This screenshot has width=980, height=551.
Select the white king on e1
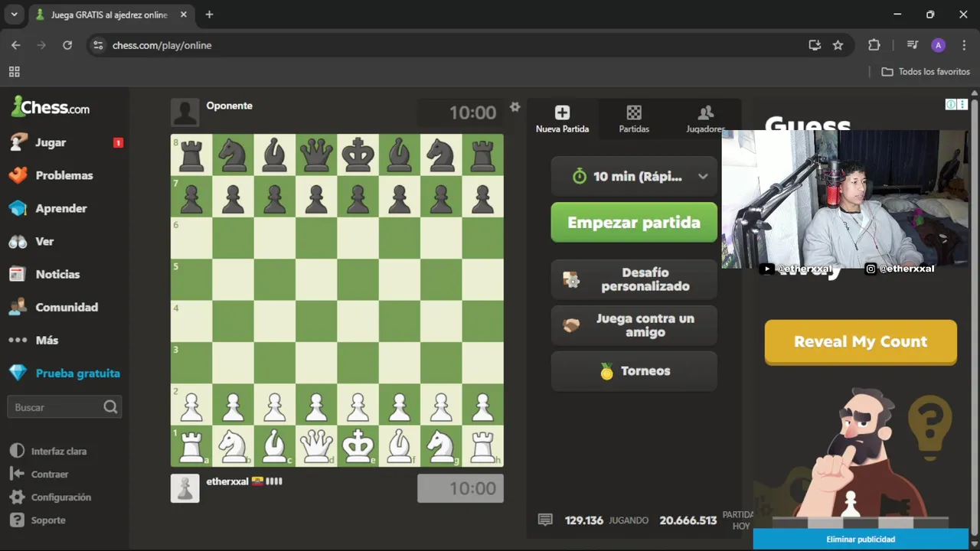(x=358, y=446)
